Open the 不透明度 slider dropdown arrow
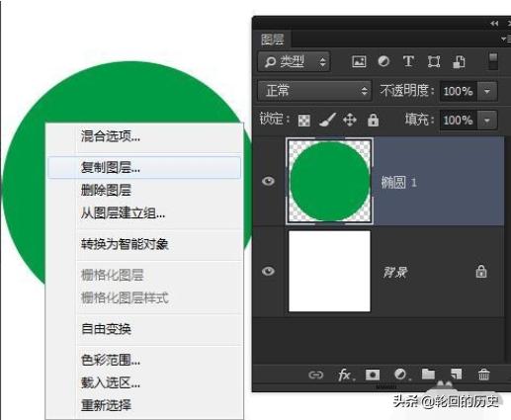Image resolution: width=511 pixels, height=420 pixels. (x=487, y=91)
